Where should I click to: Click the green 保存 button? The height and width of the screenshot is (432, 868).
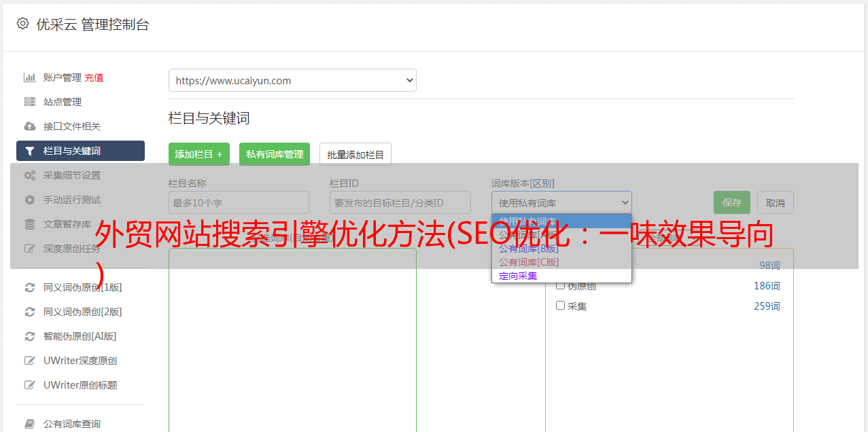[x=732, y=202]
